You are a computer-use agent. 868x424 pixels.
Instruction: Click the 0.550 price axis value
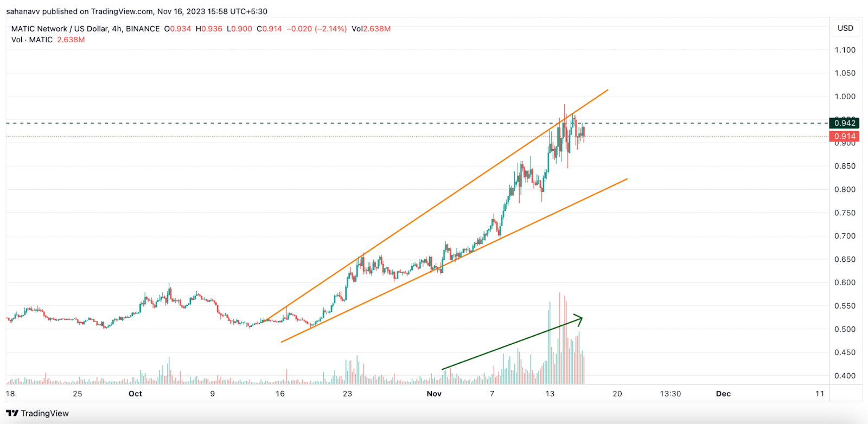(x=845, y=306)
